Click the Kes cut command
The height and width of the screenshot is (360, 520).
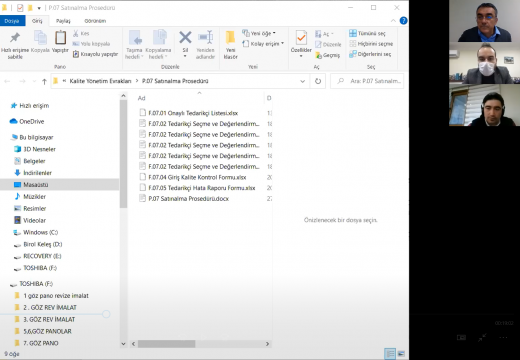coord(81,33)
